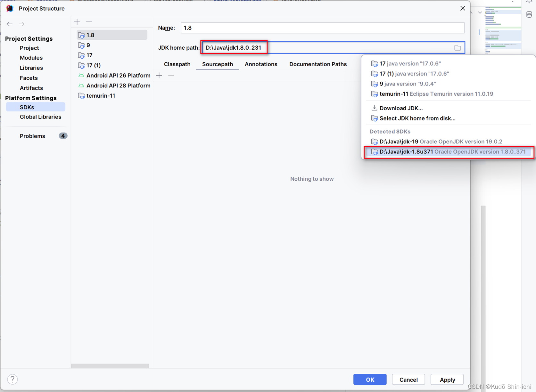The width and height of the screenshot is (536, 392).
Task: Go forward with the right arrow icon
Action: pyautogui.click(x=21, y=24)
